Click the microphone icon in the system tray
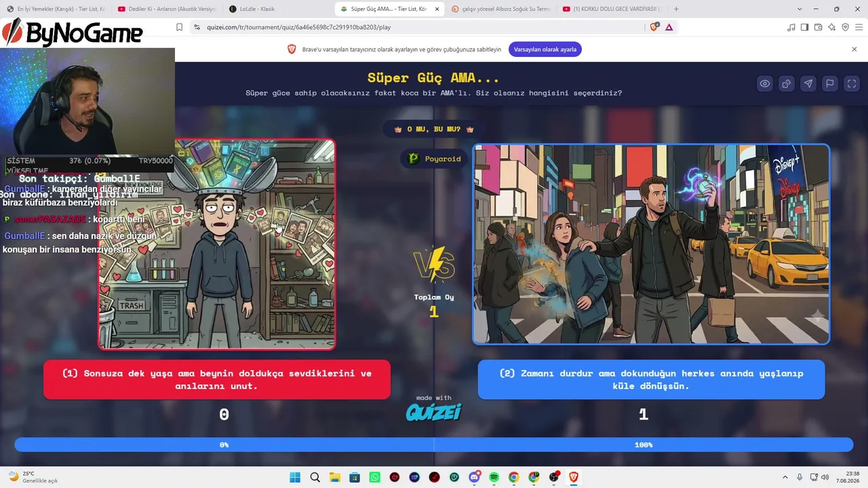This screenshot has width=868, height=488. (800, 477)
